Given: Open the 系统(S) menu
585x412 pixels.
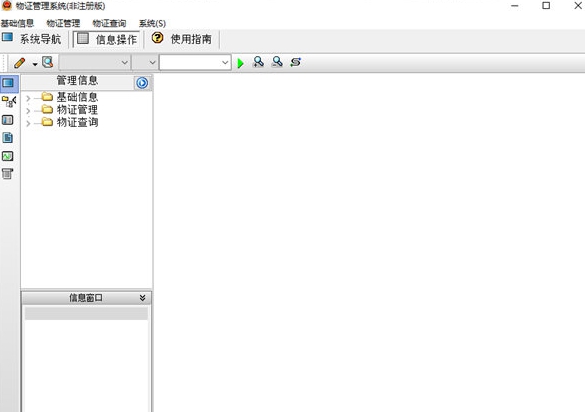Looking at the screenshot, I should (152, 23).
